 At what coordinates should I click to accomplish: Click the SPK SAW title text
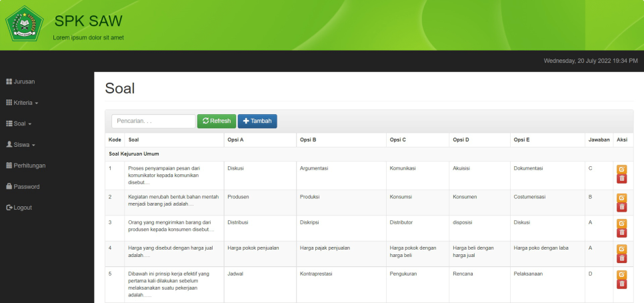[x=88, y=21]
